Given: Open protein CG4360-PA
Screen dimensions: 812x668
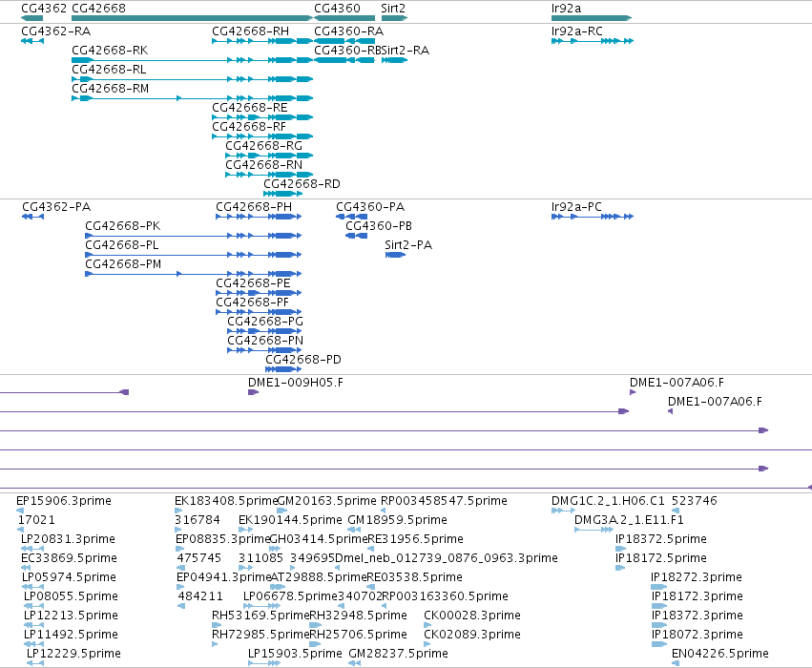Looking at the screenshot, I should click(x=370, y=207).
